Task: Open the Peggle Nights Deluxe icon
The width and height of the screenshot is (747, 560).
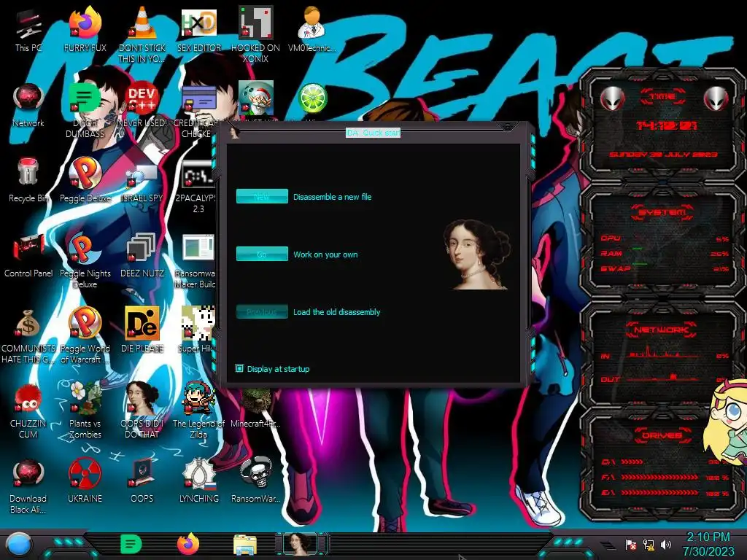Action: (85, 260)
